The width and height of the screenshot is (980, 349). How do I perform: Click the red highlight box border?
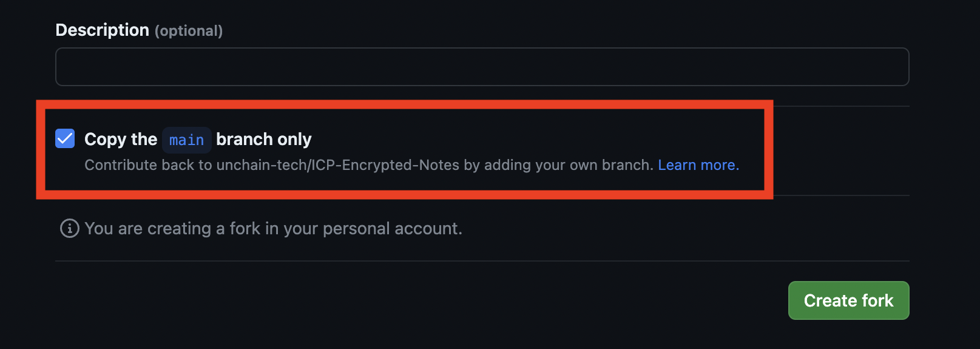pos(405,104)
